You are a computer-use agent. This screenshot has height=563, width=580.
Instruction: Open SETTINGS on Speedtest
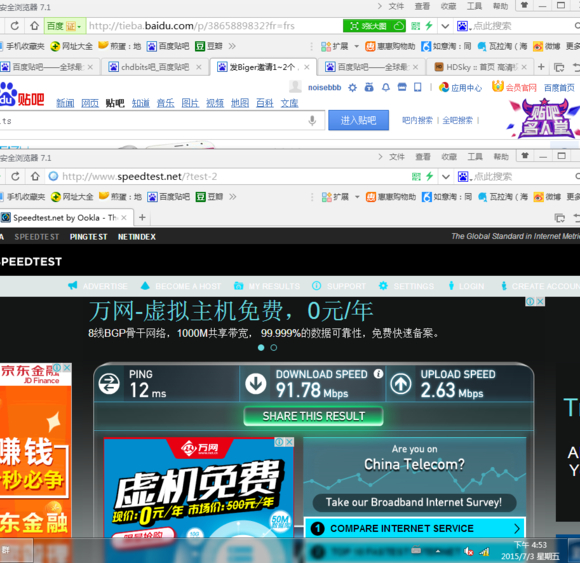pyautogui.click(x=407, y=286)
